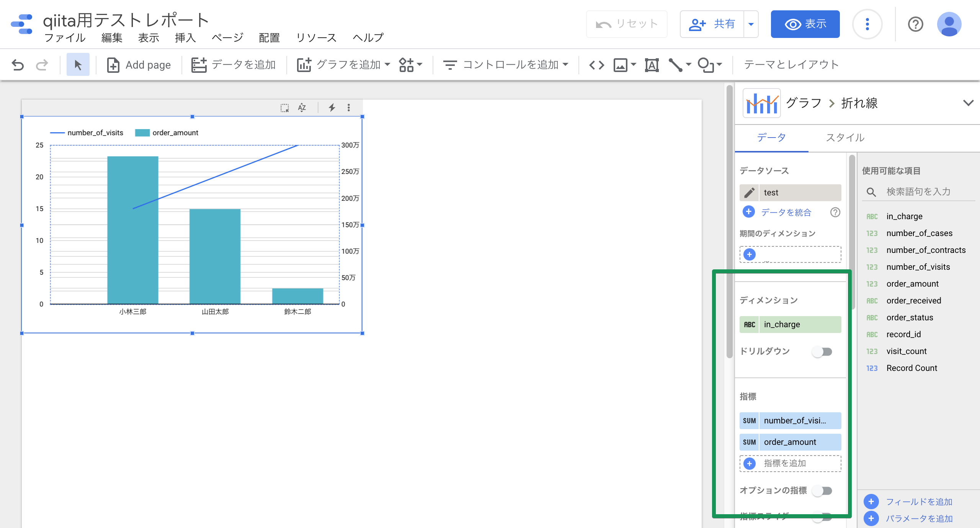The height and width of the screenshot is (528, 980).
Task: Open the chart's three-dot menu
Action: coord(348,108)
